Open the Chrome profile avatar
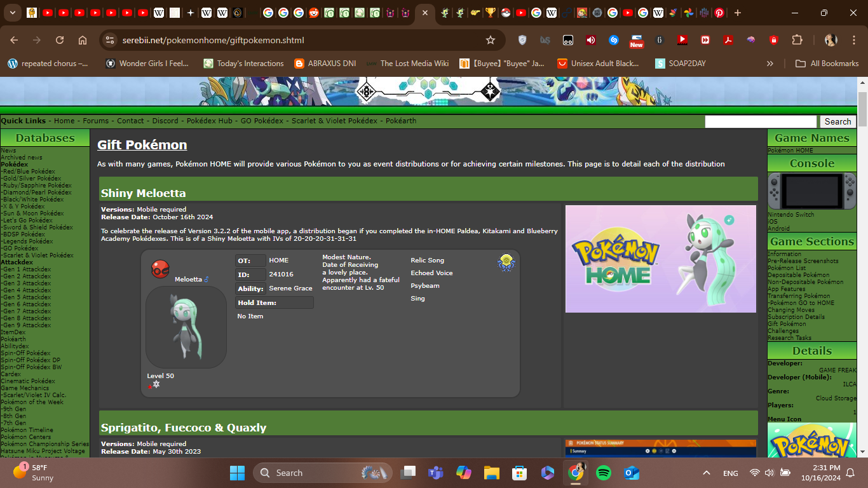 (x=831, y=40)
